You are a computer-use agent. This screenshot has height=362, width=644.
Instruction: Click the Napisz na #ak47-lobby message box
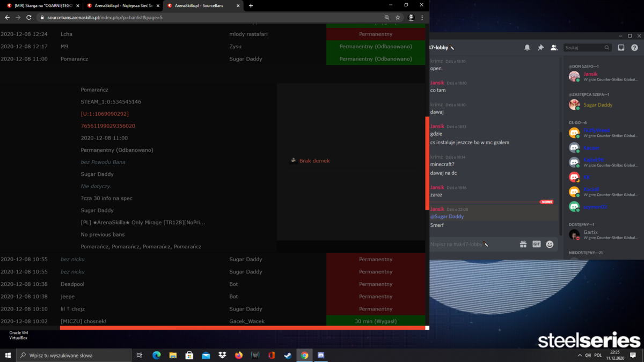(x=472, y=244)
